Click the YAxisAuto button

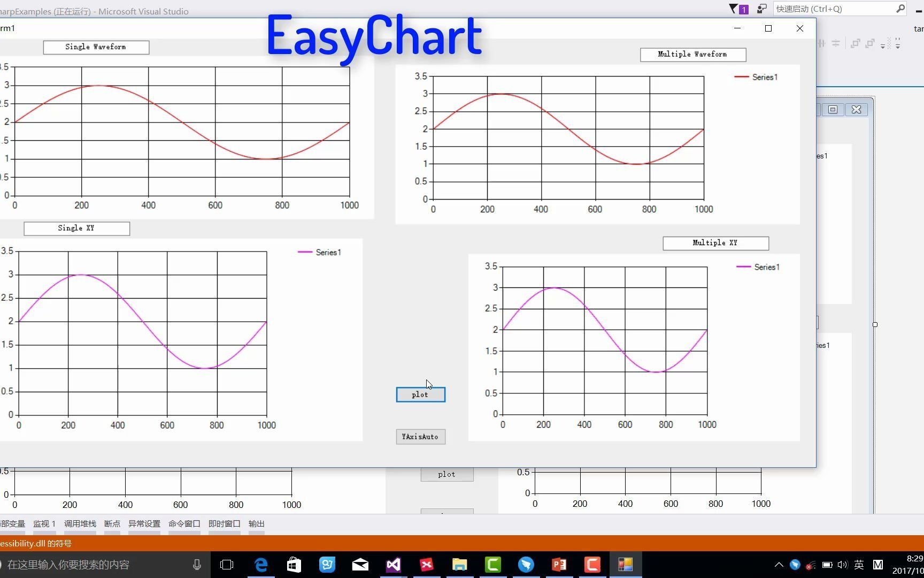(x=420, y=437)
